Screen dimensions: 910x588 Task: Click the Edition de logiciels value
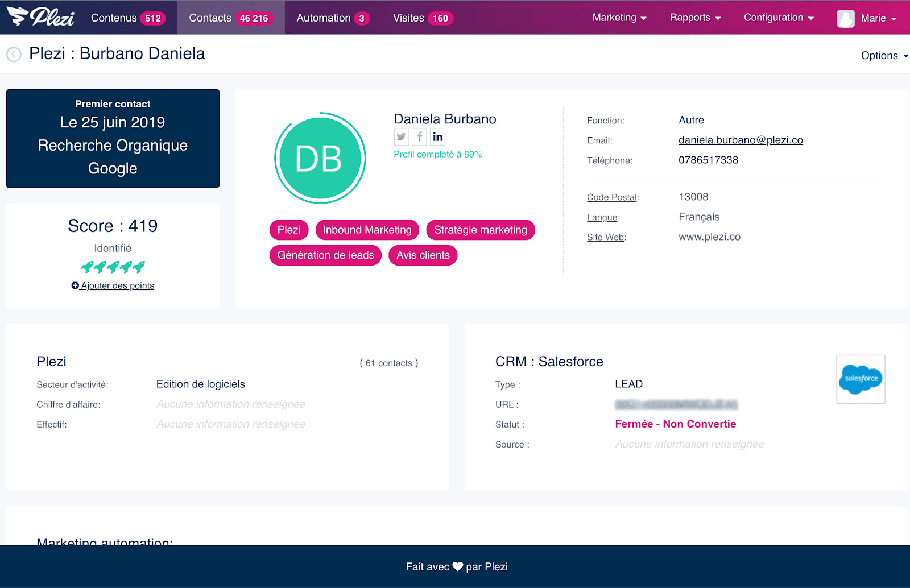[x=201, y=384]
